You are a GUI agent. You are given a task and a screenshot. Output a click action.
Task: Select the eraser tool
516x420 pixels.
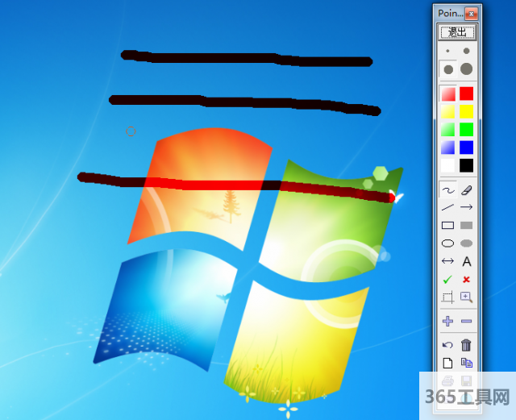(466, 189)
